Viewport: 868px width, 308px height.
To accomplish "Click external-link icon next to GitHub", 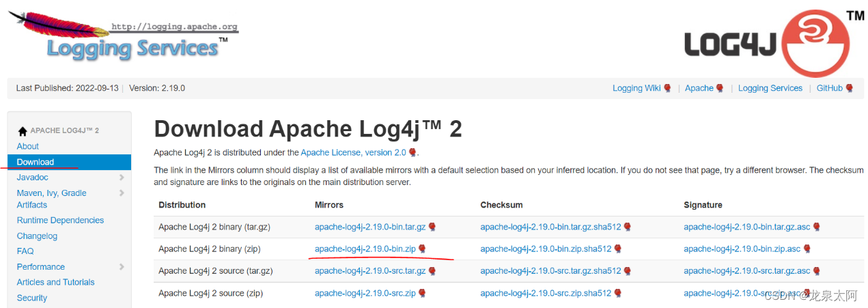I will point(850,88).
